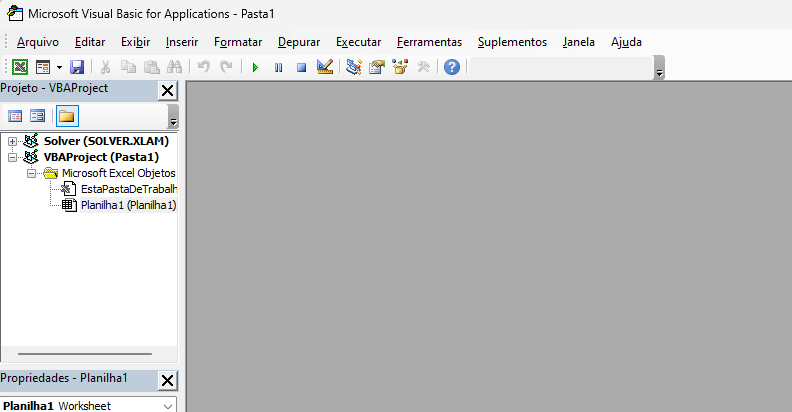Open Ajuda menu
This screenshot has height=412, width=792.
click(626, 42)
